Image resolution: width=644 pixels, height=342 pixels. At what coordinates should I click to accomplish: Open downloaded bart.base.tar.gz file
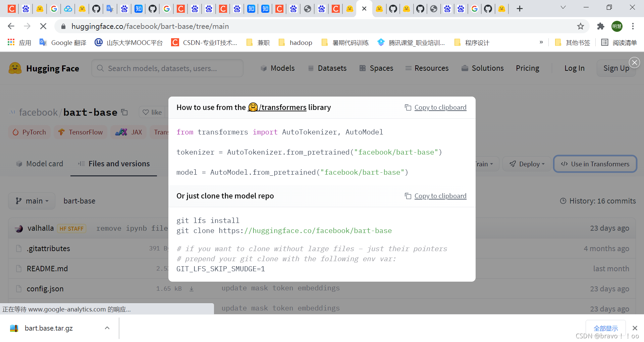tap(49, 328)
